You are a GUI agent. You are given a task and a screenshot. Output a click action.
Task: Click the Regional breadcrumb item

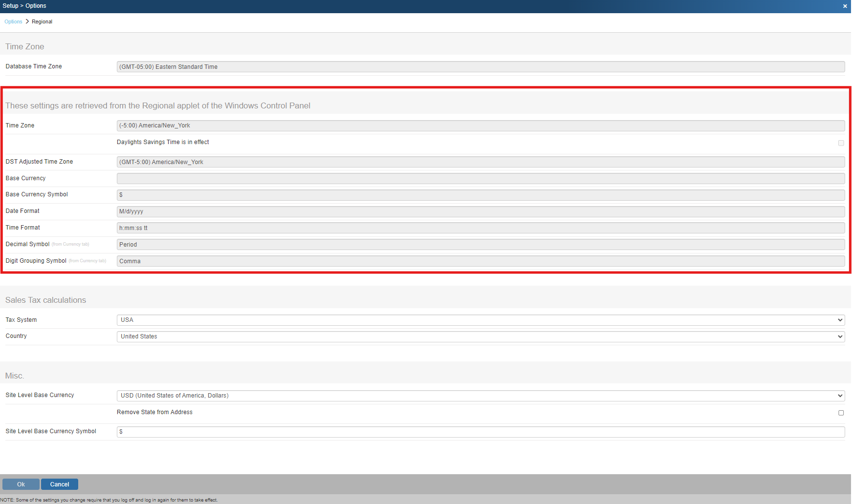pos(42,21)
